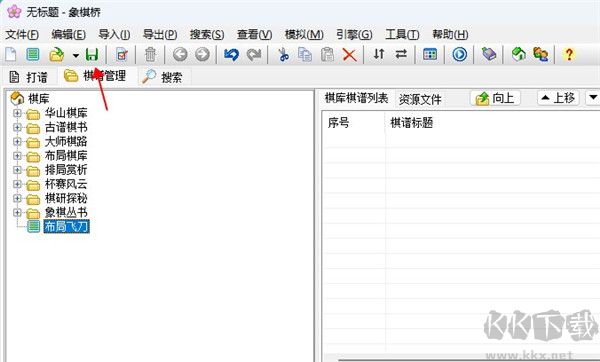Click the green Save disk icon
The width and height of the screenshot is (600, 362).
pos(92,54)
